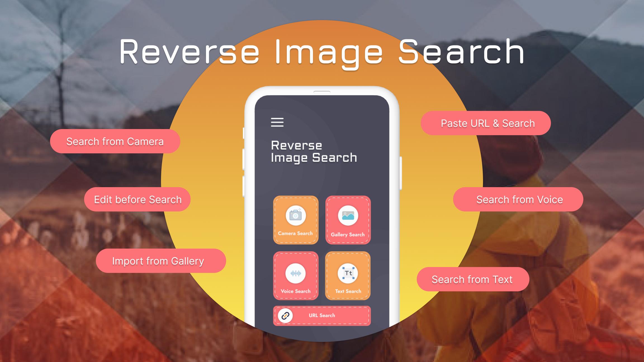Click the URL Search button
Viewport: 644px width, 362px height.
coord(323,316)
